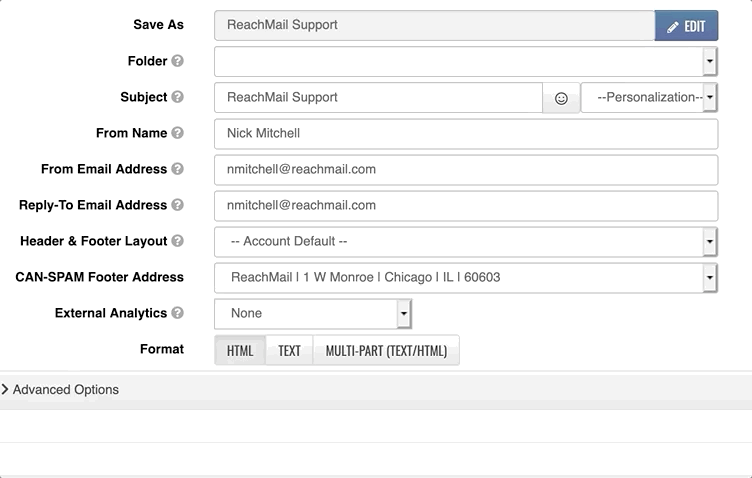Select the HTML format option
752x478 pixels.
point(240,350)
